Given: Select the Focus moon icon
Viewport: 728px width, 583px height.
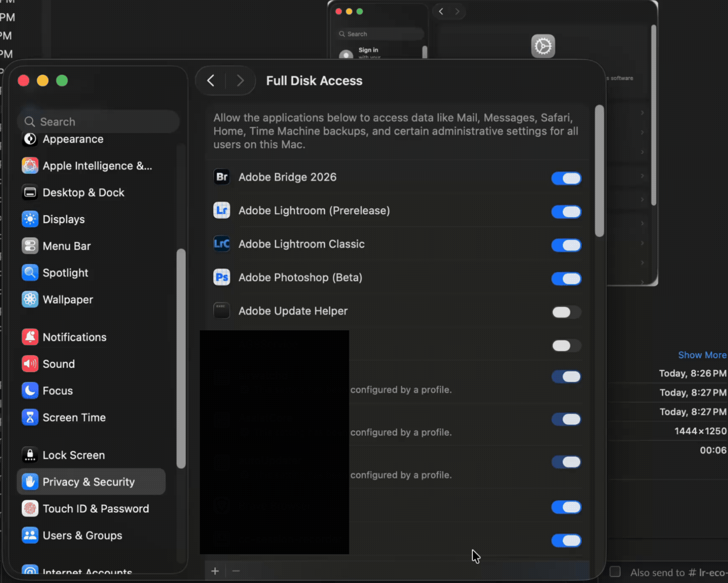Looking at the screenshot, I should 30,390.
